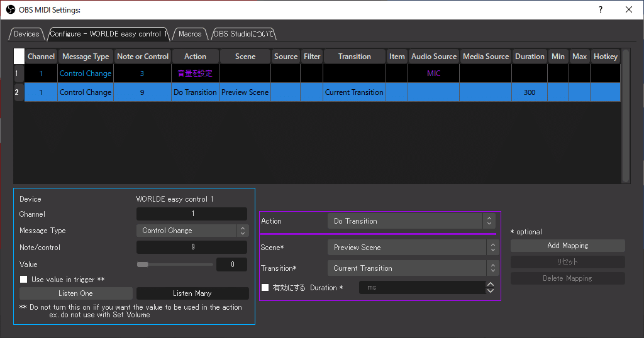Click the mapping table vertical scrollbar
The image size is (644, 338).
pyautogui.click(x=626, y=116)
